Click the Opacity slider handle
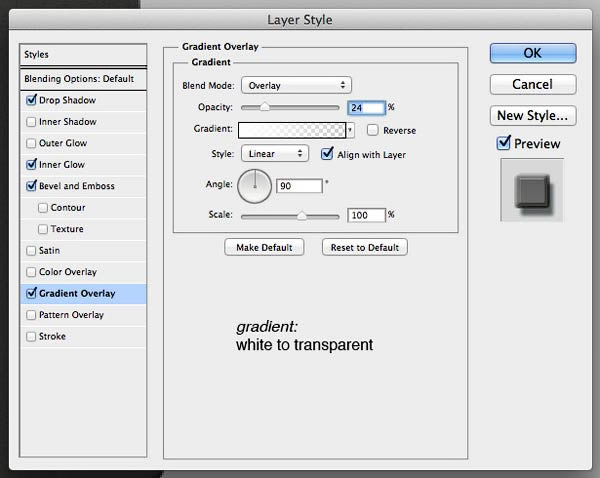600x478 pixels. click(x=264, y=107)
